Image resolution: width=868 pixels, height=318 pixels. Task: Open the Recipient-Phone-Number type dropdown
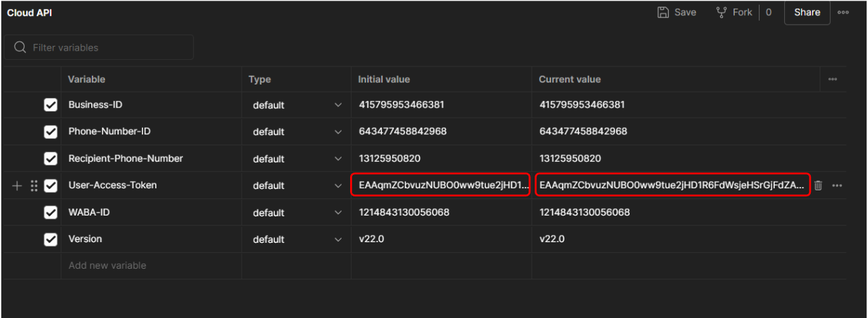(337, 159)
